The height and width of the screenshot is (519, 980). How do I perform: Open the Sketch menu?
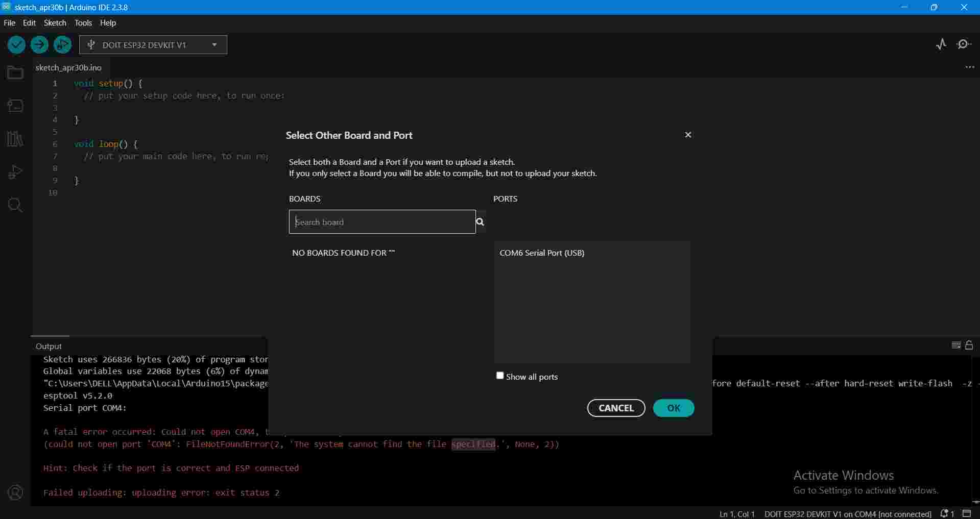point(55,23)
